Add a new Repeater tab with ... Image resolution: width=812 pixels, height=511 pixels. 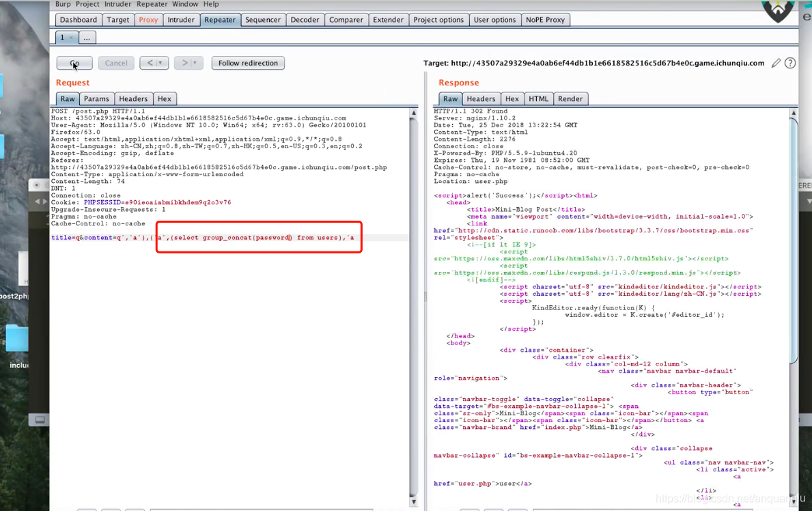tap(87, 38)
